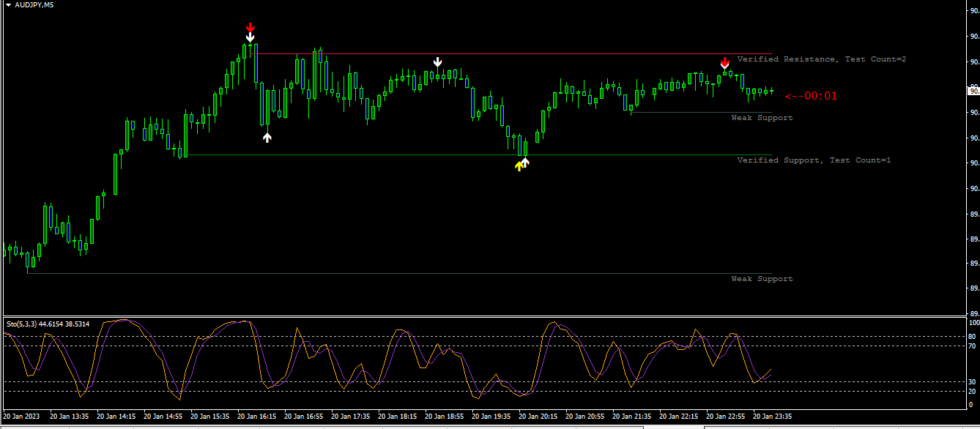The width and height of the screenshot is (980, 429).
Task: Click the '20 Jan 16:15' time label
Action: (257, 416)
